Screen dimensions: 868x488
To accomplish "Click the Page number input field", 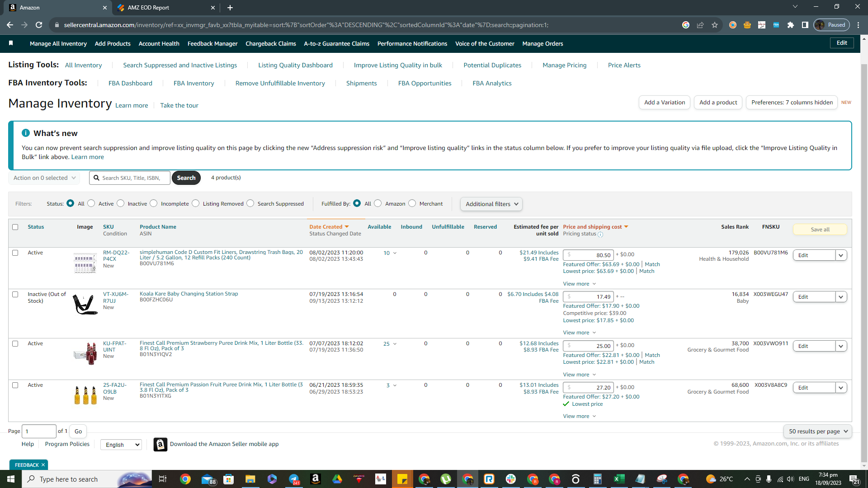I will [39, 431].
